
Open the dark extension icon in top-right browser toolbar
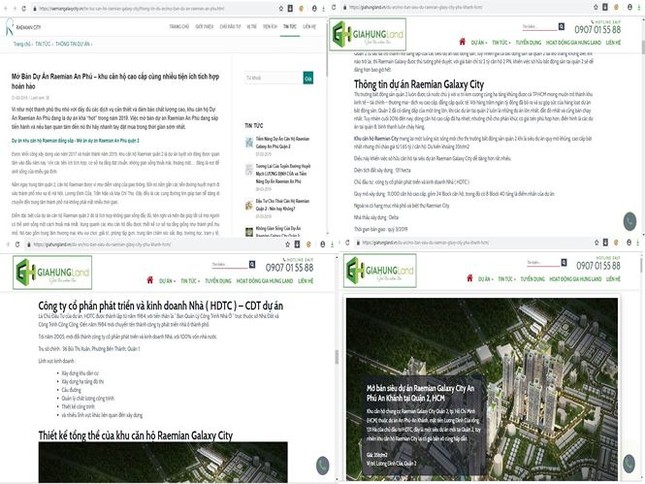[605, 7]
